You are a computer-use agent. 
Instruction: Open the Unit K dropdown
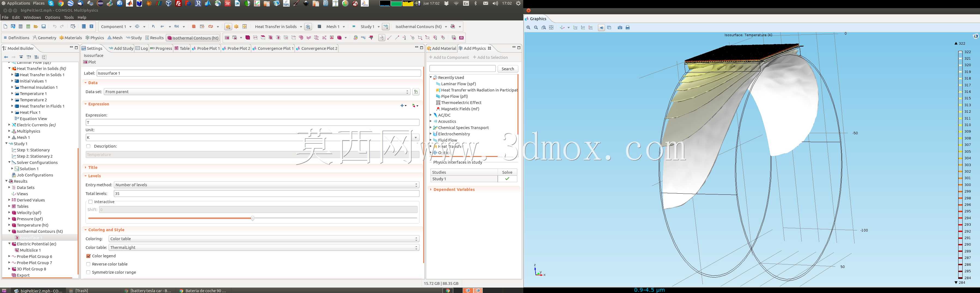click(416, 138)
